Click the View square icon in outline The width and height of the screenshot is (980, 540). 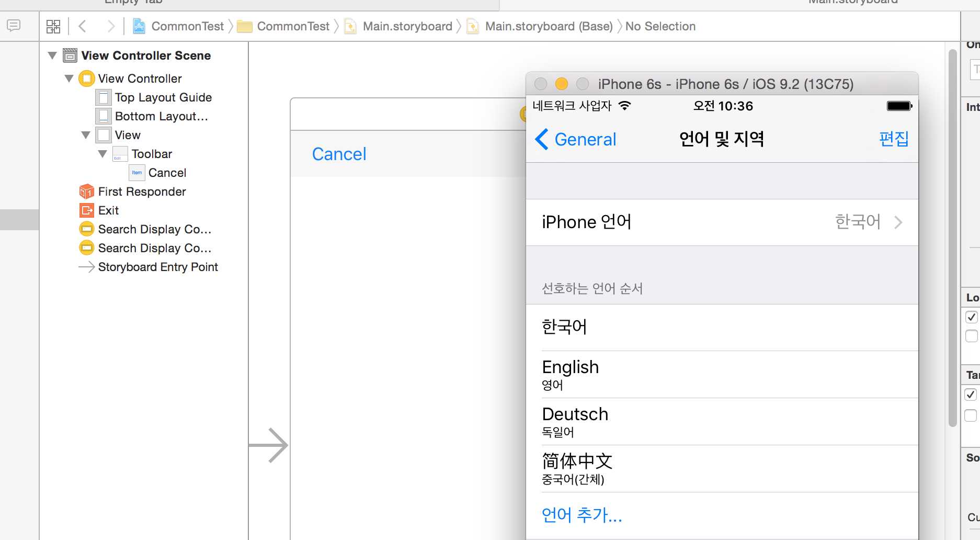click(x=104, y=135)
